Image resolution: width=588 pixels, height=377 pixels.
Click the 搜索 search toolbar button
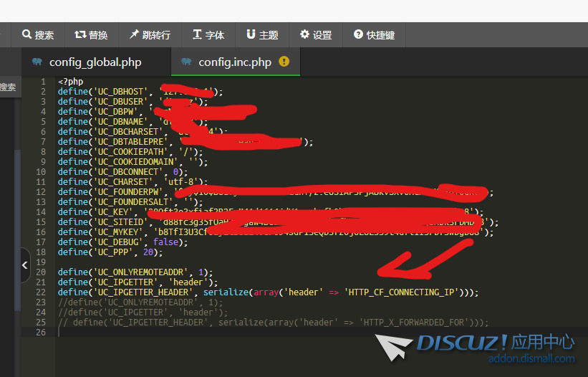pyautogui.click(x=38, y=34)
